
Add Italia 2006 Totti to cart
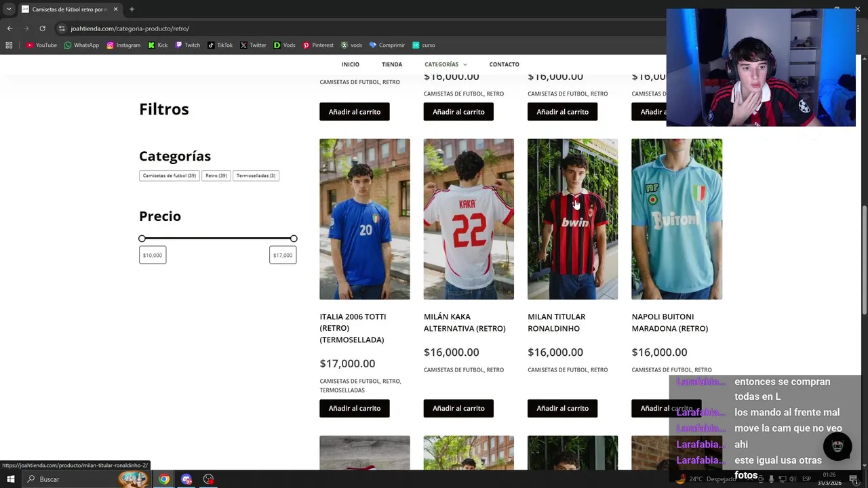(355, 408)
